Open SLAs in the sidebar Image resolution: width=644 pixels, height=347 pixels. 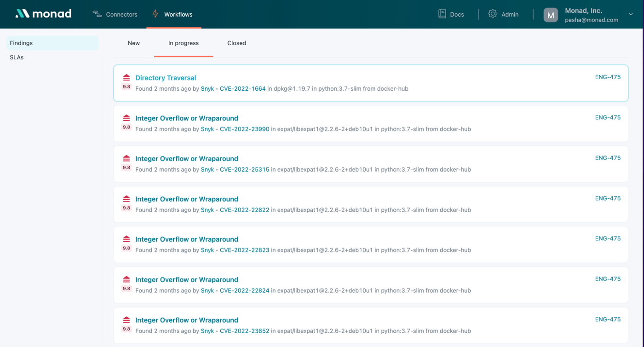point(17,58)
